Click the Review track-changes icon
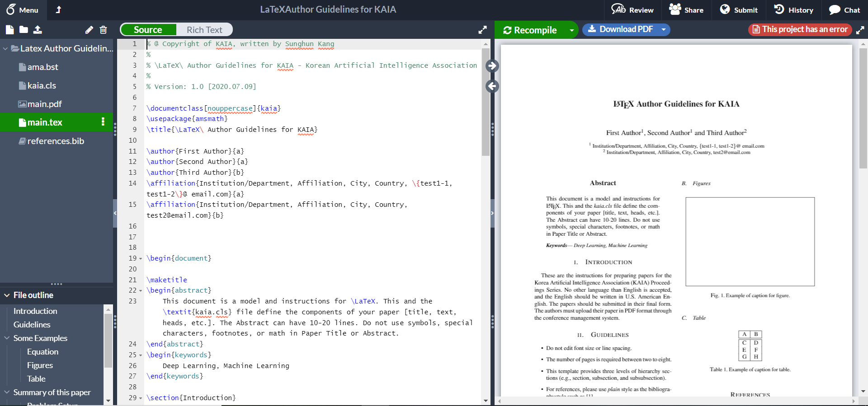 [x=618, y=9]
